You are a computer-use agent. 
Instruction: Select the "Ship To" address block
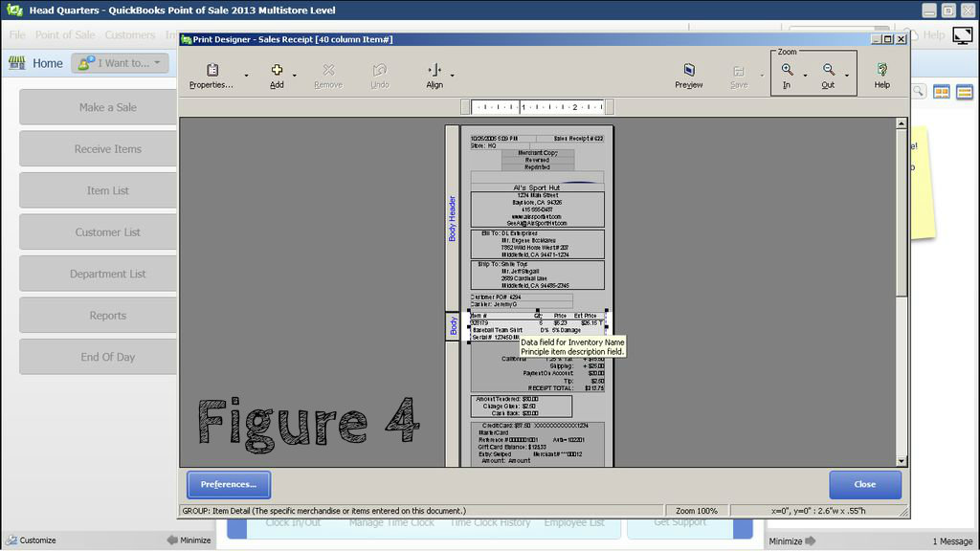tap(538, 275)
